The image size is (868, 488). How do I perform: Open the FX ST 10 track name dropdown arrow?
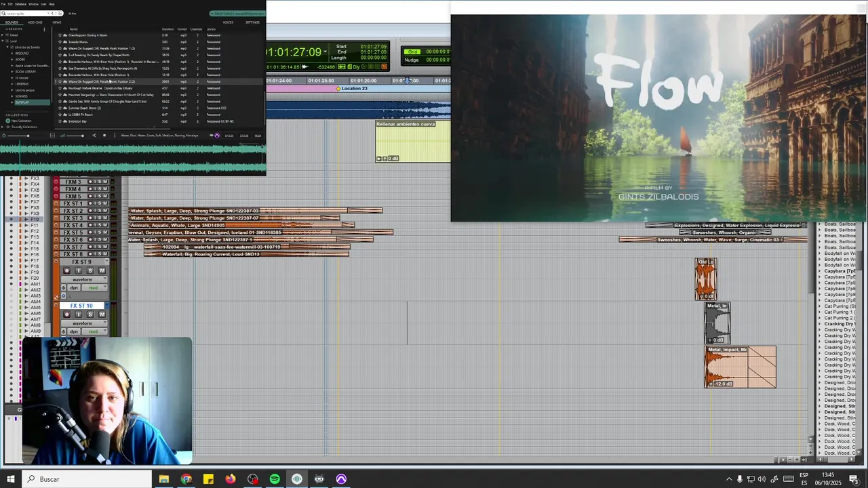pos(107,306)
